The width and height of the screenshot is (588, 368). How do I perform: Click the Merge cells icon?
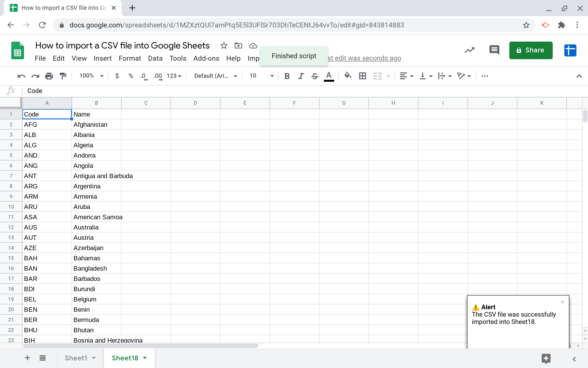(x=378, y=76)
